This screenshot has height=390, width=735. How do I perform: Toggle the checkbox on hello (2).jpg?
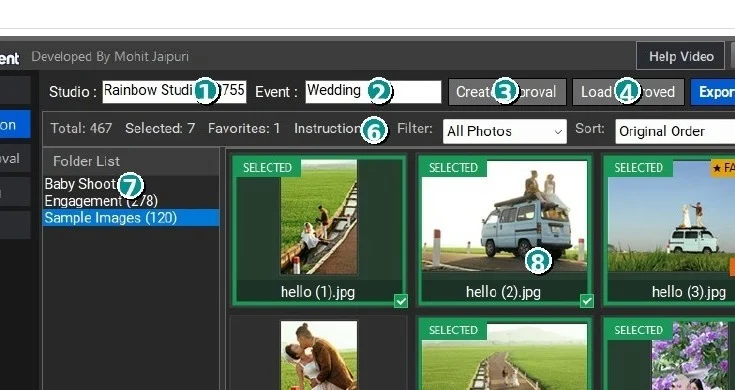587,301
